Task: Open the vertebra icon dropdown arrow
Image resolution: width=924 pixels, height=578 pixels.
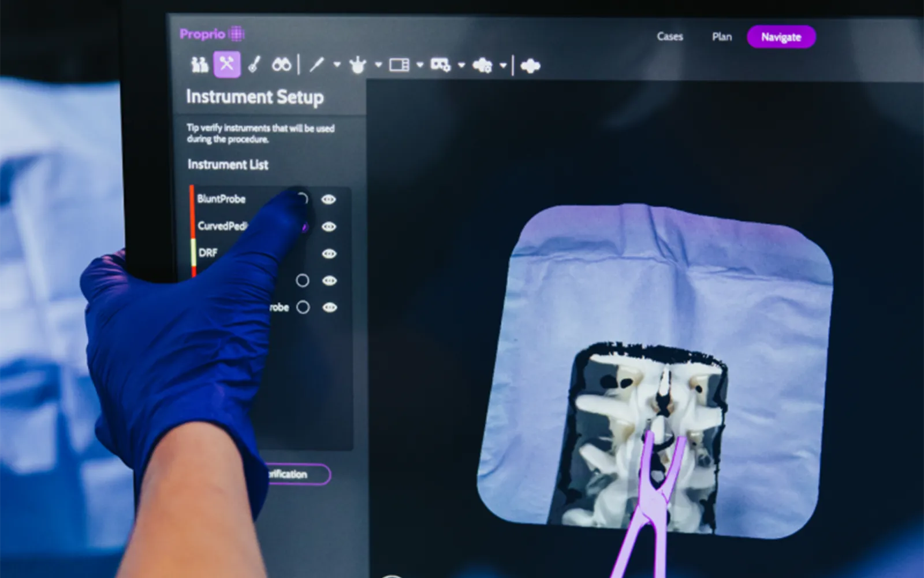Action: click(378, 65)
